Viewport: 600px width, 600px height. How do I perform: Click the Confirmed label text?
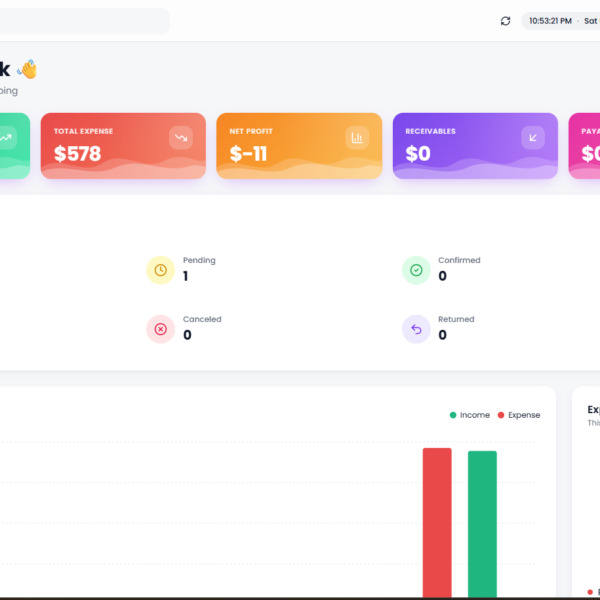pyautogui.click(x=459, y=260)
